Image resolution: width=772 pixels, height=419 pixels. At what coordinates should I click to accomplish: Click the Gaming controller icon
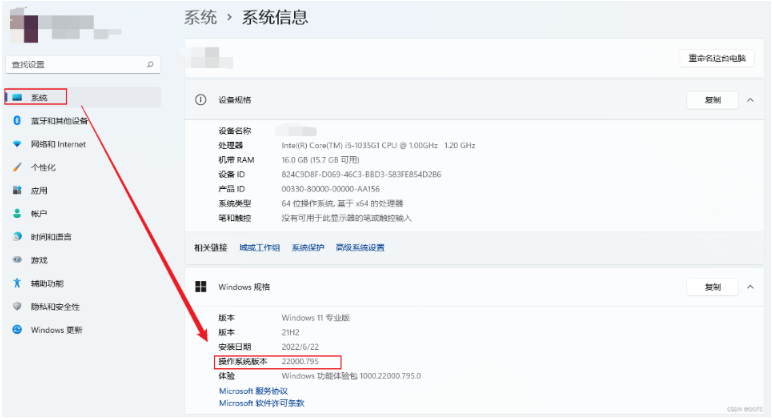[x=17, y=259]
